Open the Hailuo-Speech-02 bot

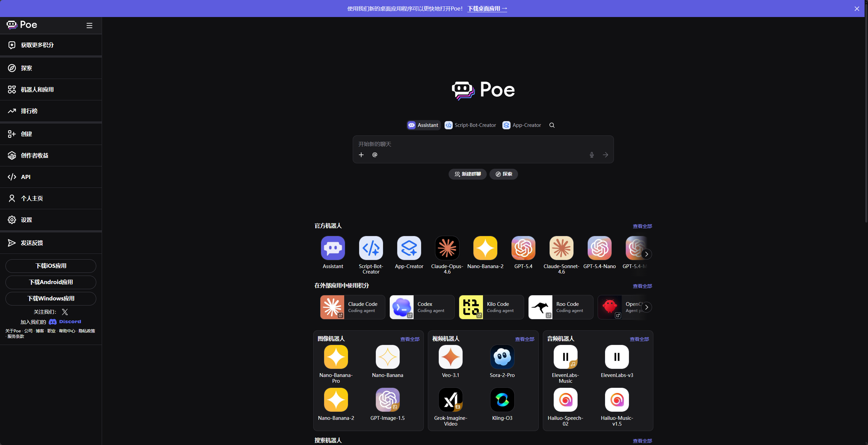[x=566, y=400]
